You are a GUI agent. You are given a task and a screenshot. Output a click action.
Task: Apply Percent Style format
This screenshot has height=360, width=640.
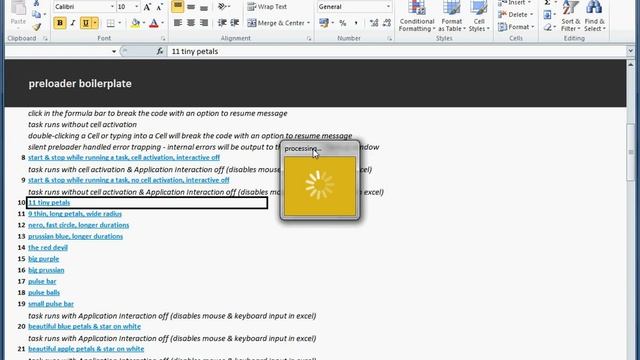tap(343, 23)
